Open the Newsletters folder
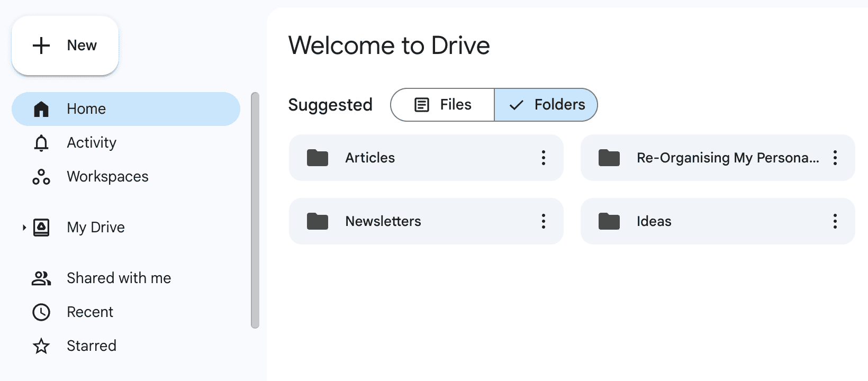This screenshot has width=868, height=381. tap(383, 221)
